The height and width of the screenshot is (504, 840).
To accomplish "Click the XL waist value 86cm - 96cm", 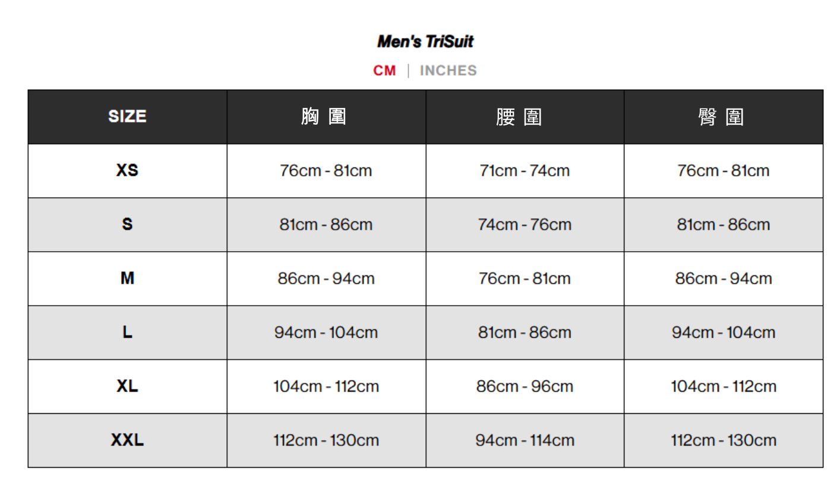I will click(525, 386).
